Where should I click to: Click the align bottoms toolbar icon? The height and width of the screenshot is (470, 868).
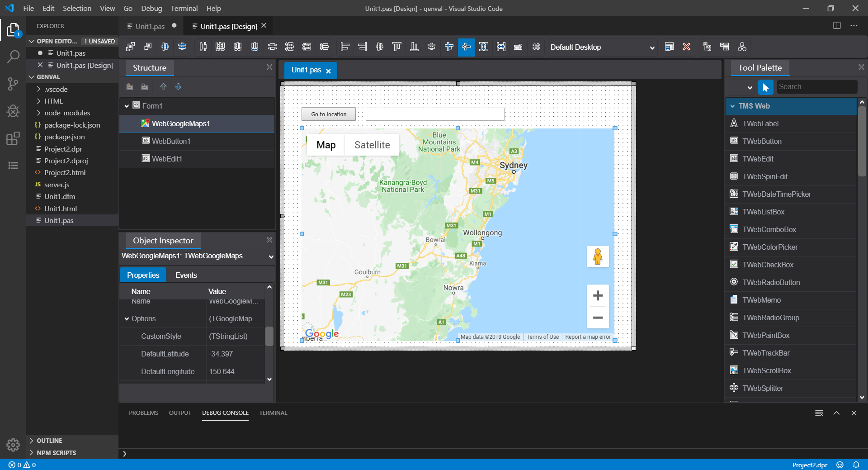click(x=414, y=47)
